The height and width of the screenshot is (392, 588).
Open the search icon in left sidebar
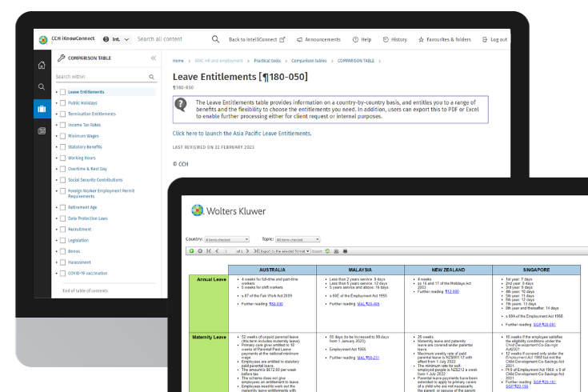point(42,86)
